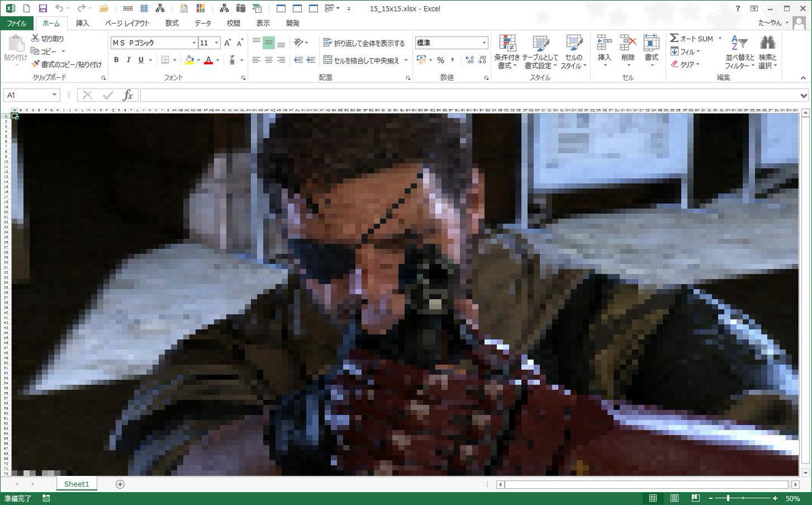Switch to the Review (校閲) tab
Image resolution: width=812 pixels, height=505 pixels.
(x=233, y=23)
